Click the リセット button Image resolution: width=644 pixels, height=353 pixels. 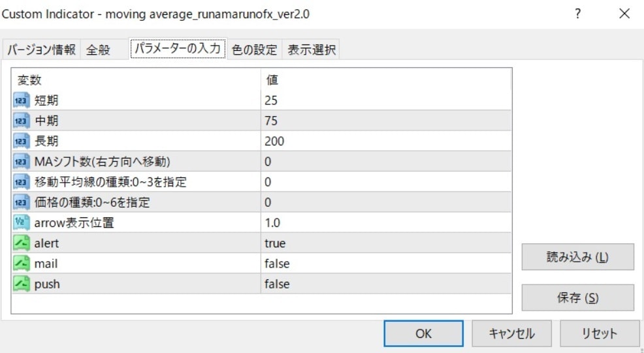pyautogui.click(x=600, y=333)
